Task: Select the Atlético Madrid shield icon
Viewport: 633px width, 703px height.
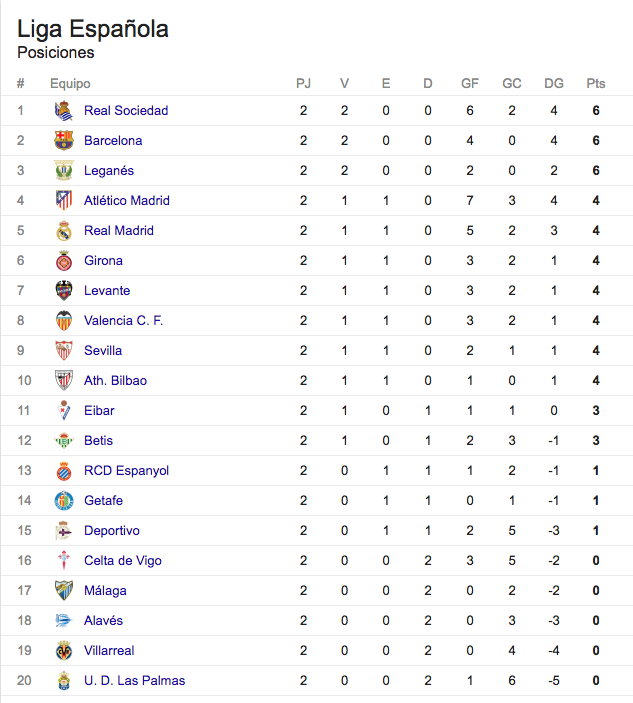Action: pos(64,200)
